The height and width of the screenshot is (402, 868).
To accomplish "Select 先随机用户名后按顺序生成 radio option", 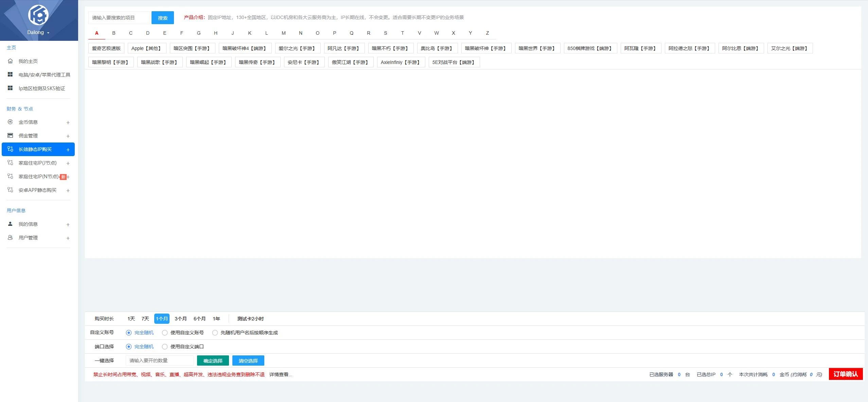I will (215, 333).
